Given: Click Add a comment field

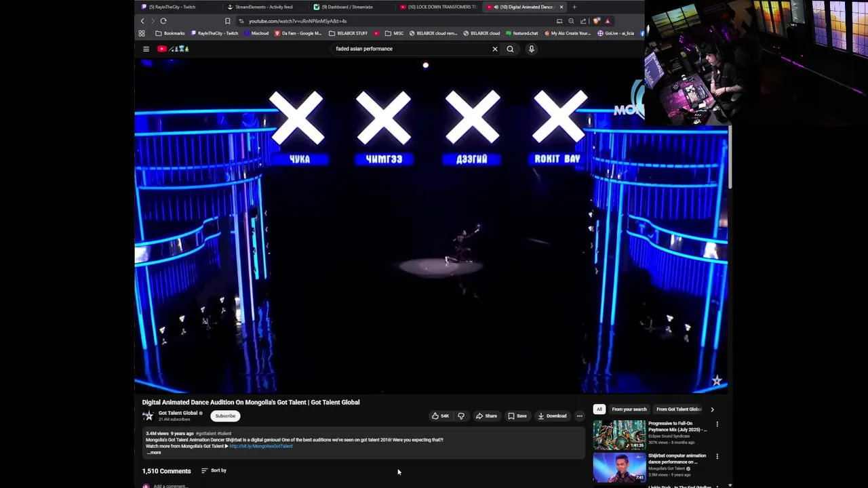Looking at the screenshot, I should (x=170, y=486).
